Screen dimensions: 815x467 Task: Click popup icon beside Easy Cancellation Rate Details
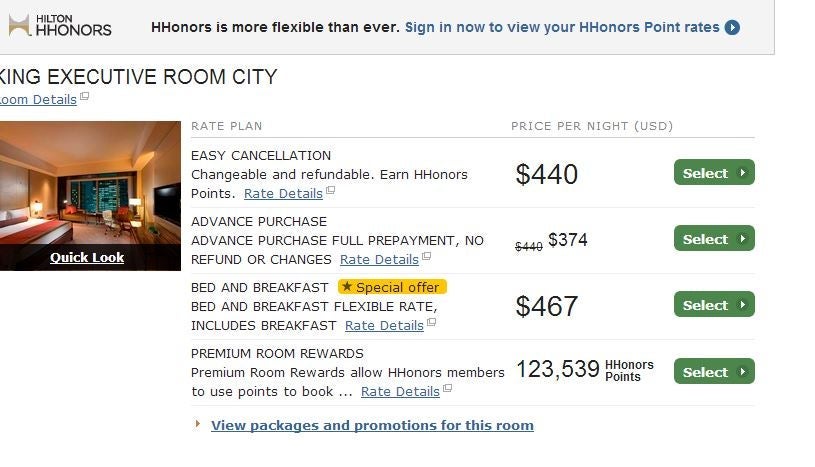tap(331, 190)
